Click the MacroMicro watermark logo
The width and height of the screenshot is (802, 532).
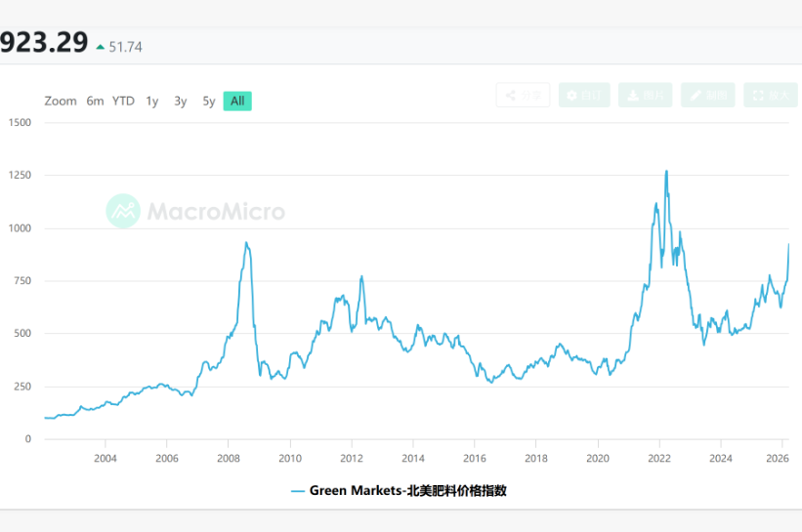pos(196,211)
